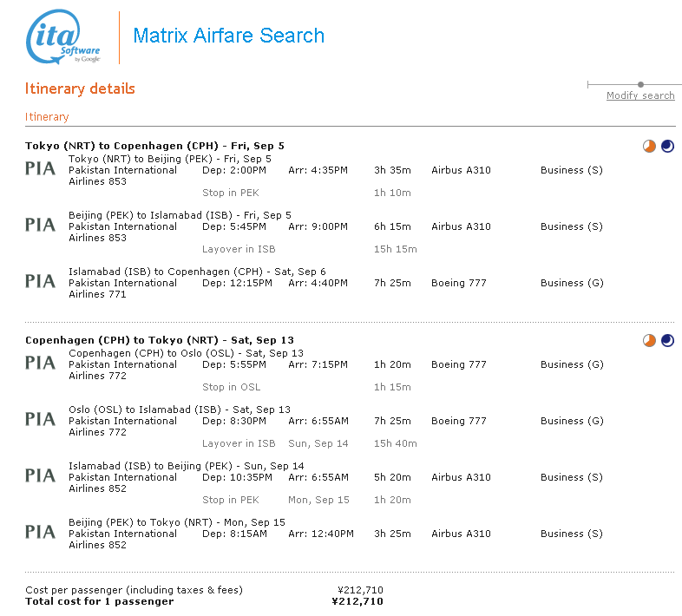This screenshot has width=682, height=616.
Task: Click the search progress step marker dot
Action: click(x=640, y=84)
